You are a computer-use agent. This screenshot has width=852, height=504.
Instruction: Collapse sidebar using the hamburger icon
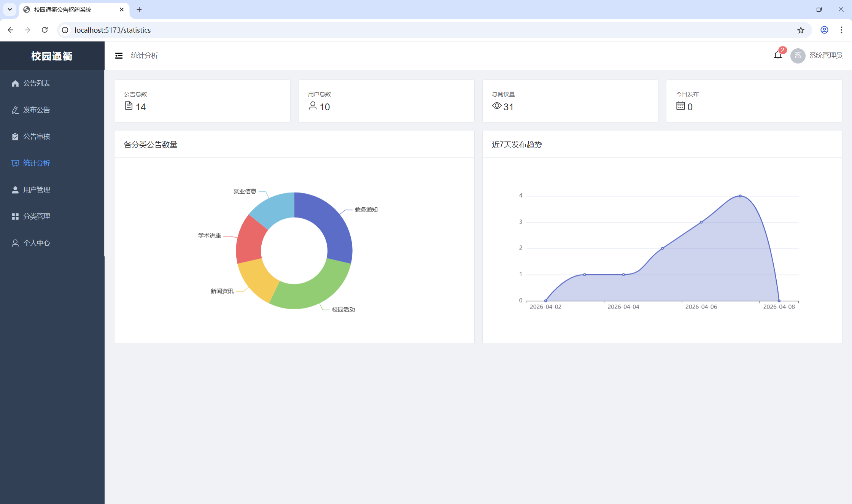[119, 56]
